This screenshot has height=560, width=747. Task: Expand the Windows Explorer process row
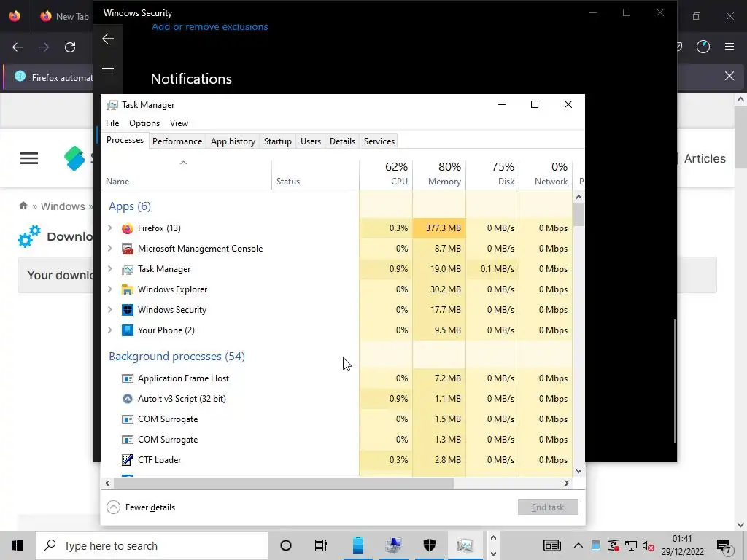coord(109,289)
